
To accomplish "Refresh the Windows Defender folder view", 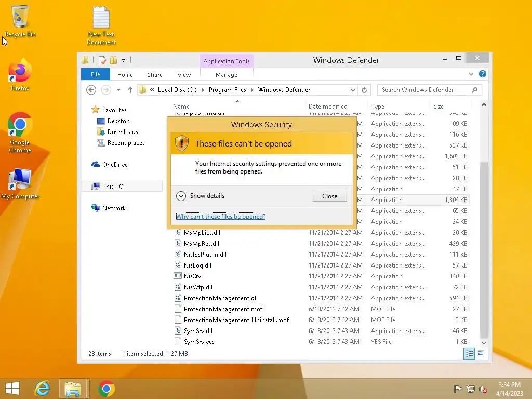I will [364, 90].
